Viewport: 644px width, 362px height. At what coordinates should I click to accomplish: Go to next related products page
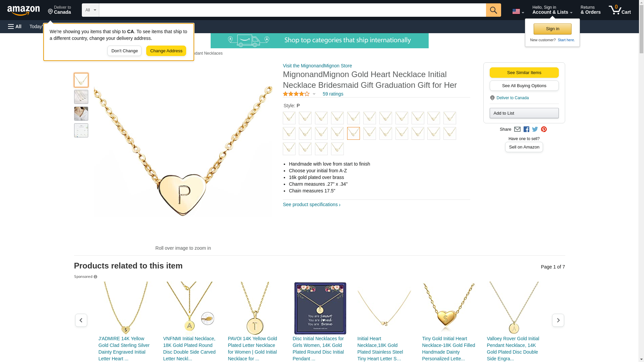tap(558, 320)
